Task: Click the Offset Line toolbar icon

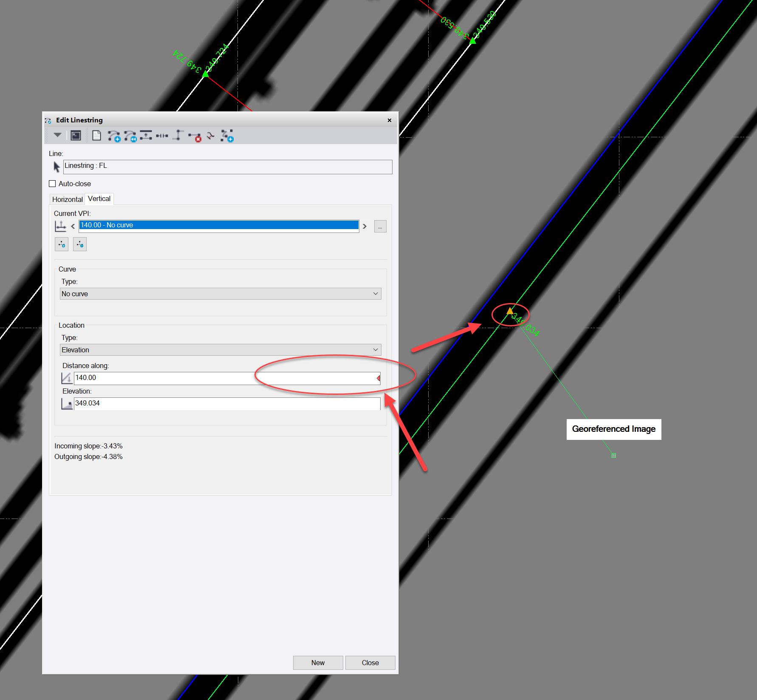Action: coord(146,136)
